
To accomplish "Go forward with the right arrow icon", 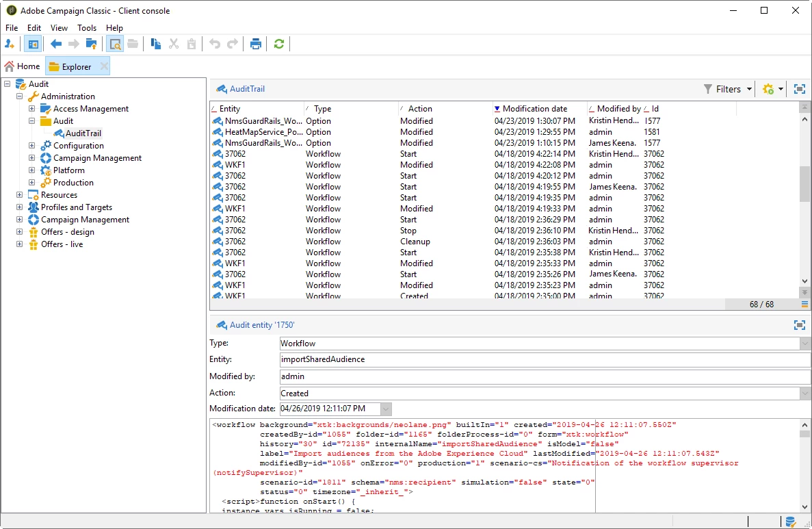I will [x=73, y=44].
